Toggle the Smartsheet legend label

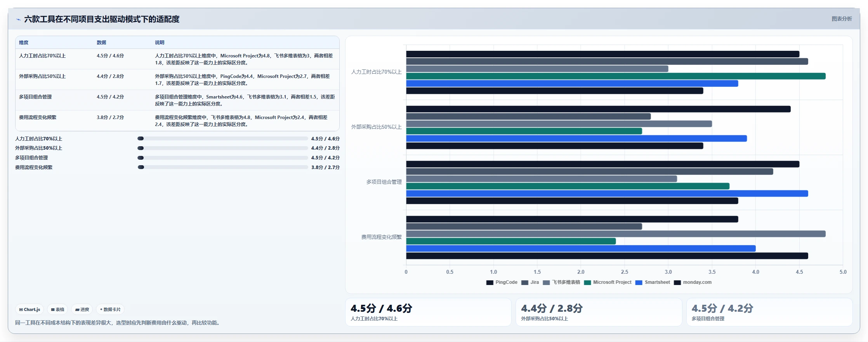pyautogui.click(x=657, y=282)
